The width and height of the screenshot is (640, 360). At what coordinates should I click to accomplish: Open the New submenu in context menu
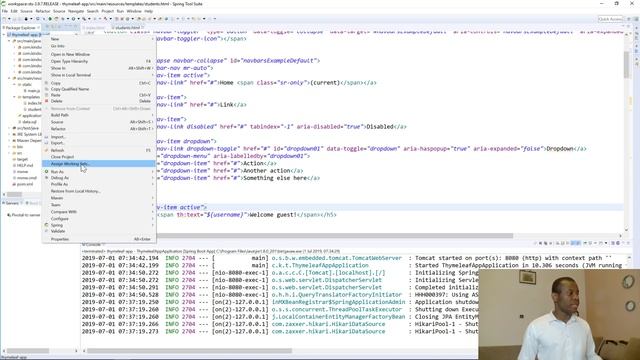pos(99,39)
